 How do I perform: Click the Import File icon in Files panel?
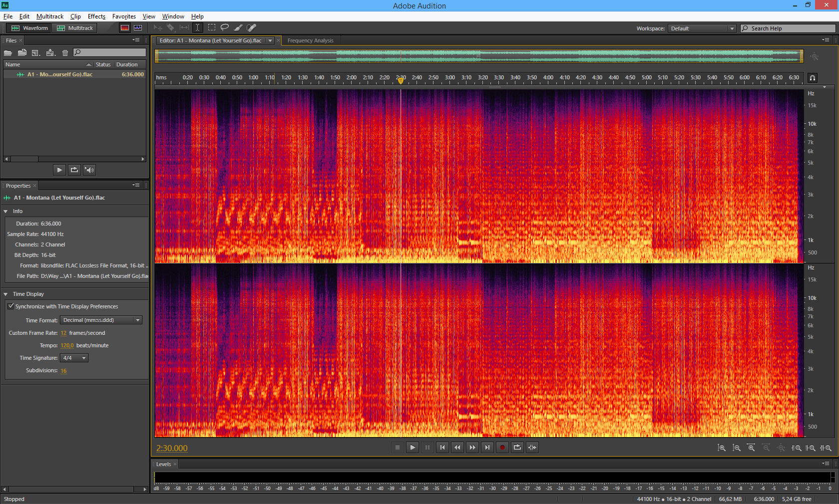(x=22, y=52)
